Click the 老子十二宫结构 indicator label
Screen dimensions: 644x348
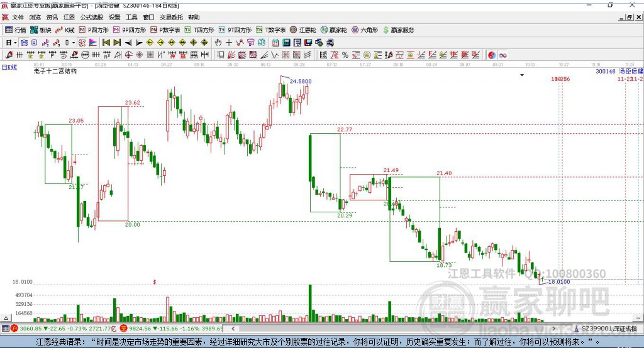pyautogui.click(x=55, y=71)
